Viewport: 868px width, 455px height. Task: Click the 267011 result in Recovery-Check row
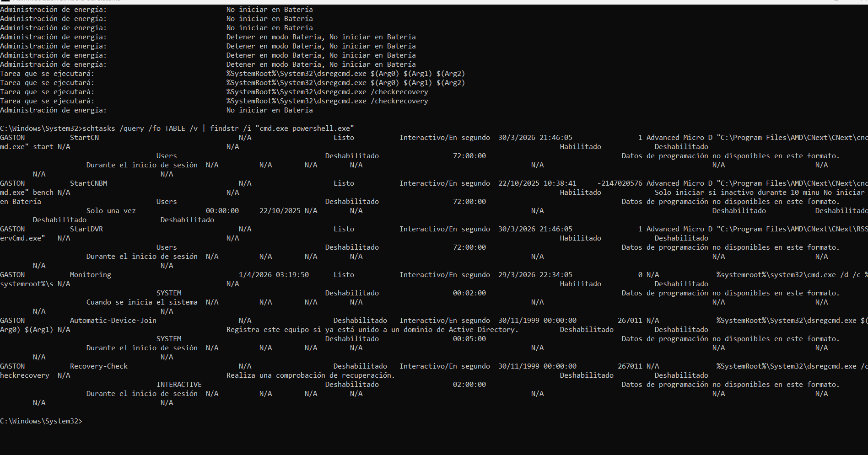630,366
